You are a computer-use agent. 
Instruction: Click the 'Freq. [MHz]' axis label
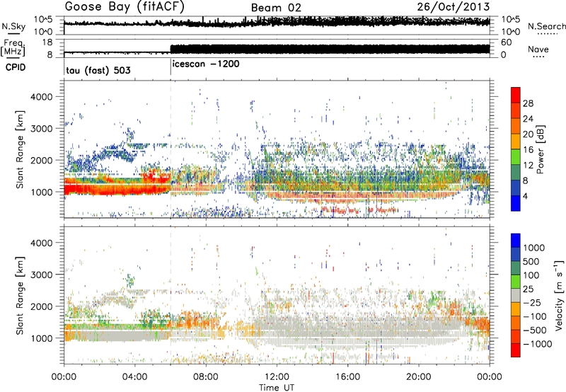[13, 48]
